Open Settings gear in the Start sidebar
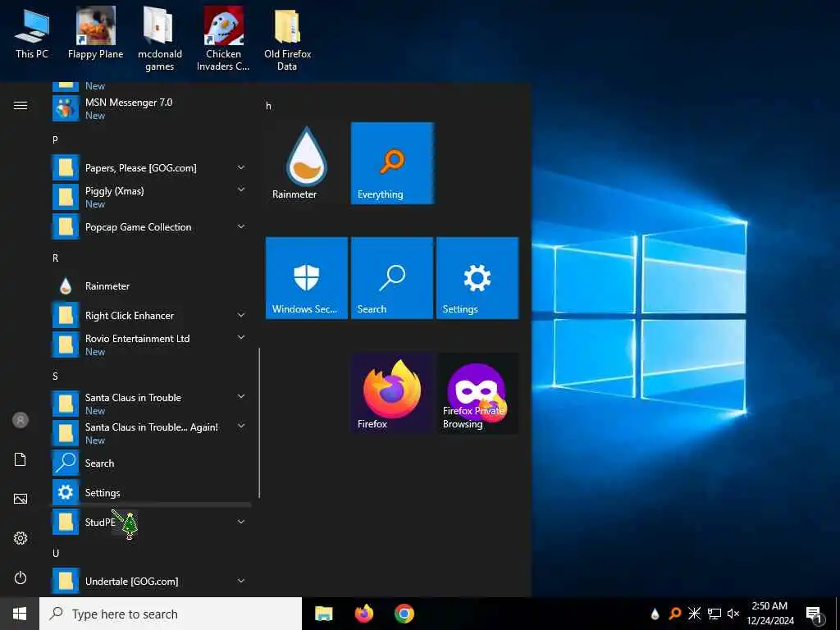Screen dimensions: 840x630 [x=21, y=538]
